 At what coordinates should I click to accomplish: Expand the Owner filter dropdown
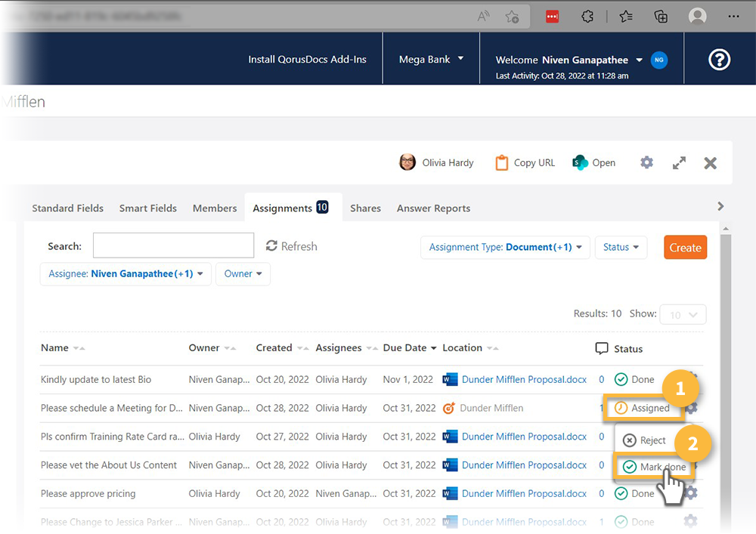[243, 274]
